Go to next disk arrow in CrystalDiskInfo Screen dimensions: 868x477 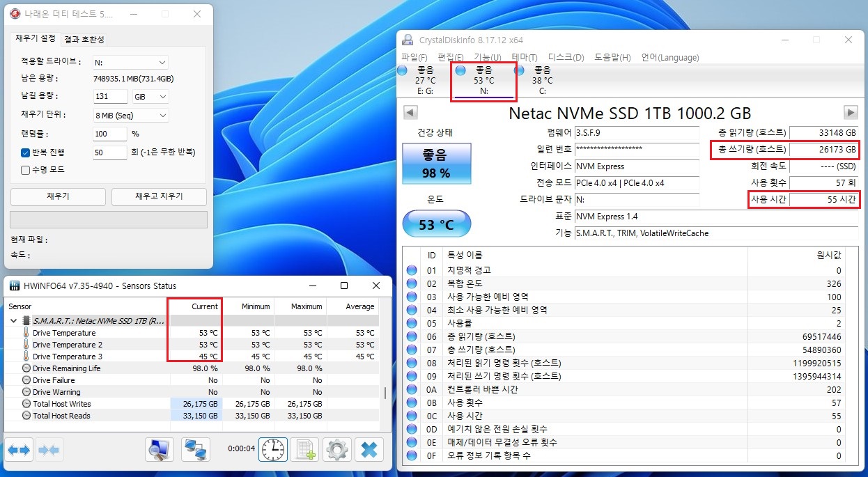[851, 112]
